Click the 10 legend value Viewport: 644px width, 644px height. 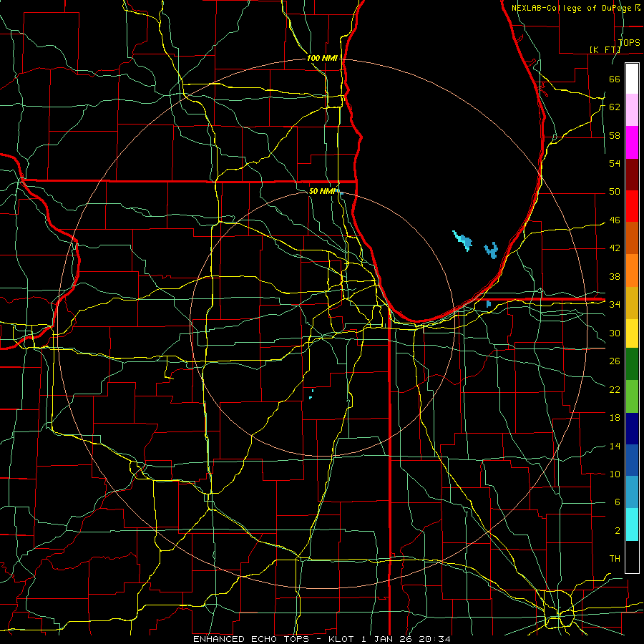615,474
